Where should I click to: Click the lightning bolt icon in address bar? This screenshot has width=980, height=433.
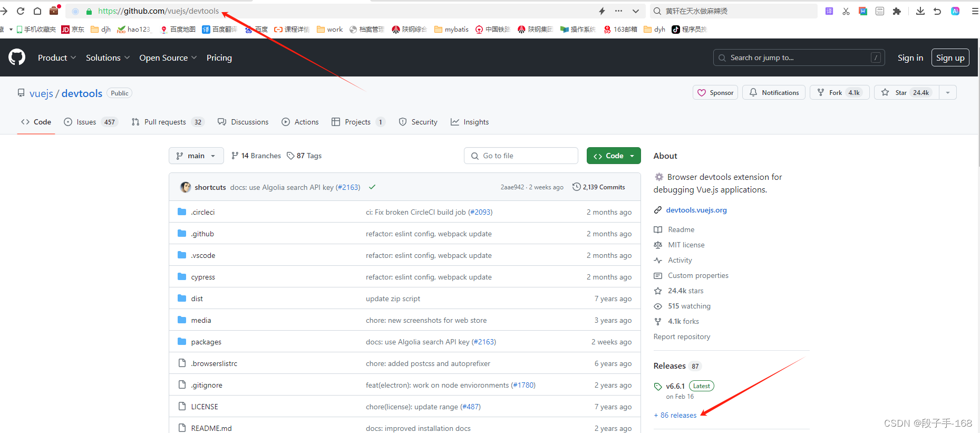tap(602, 11)
